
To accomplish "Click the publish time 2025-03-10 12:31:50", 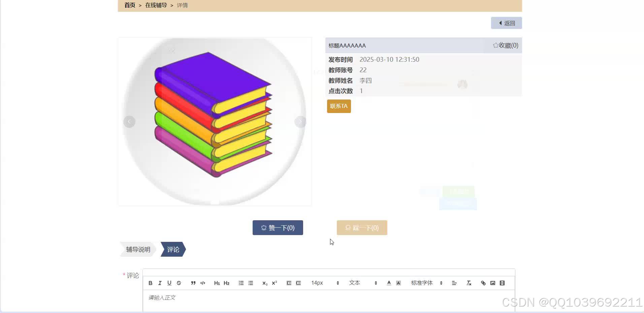I will [x=389, y=59].
